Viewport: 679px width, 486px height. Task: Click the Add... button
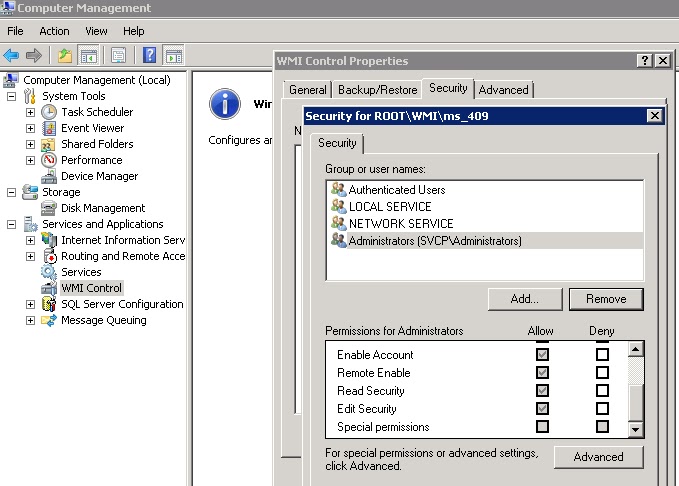[525, 299]
